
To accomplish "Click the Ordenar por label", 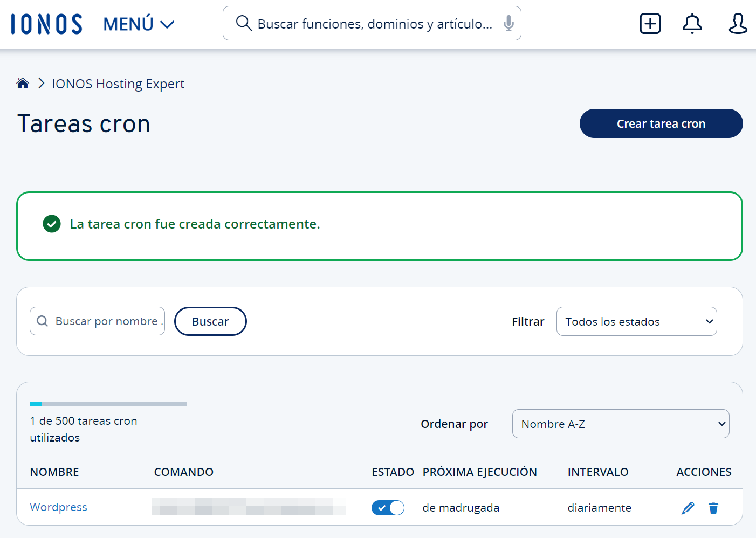I will pos(454,424).
